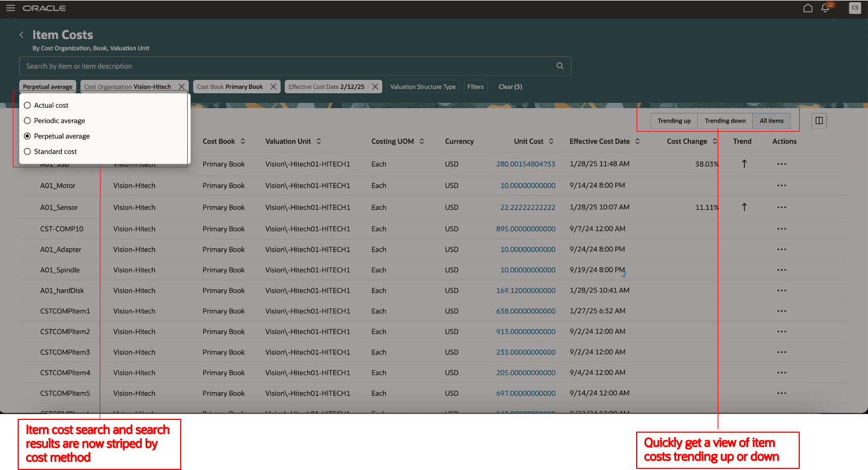Open unit cost 280.00154804753 link
Screen dimensions: 868x470
point(526,164)
